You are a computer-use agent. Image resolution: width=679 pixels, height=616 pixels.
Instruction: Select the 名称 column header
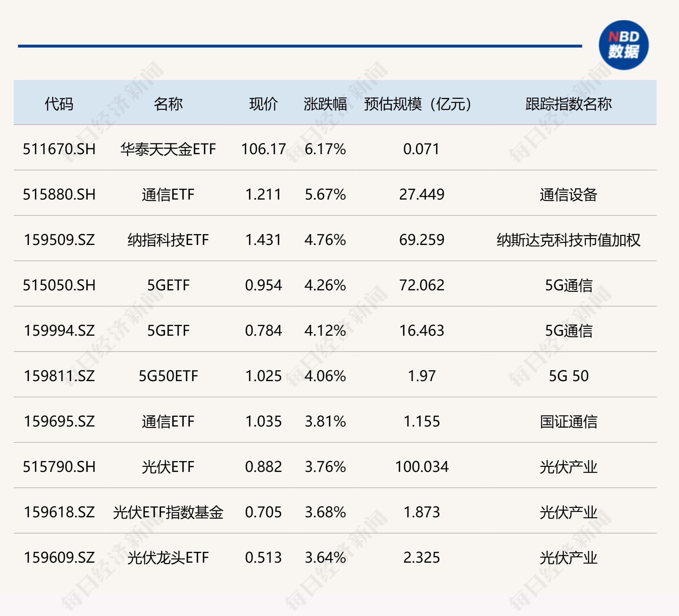pyautogui.click(x=168, y=104)
